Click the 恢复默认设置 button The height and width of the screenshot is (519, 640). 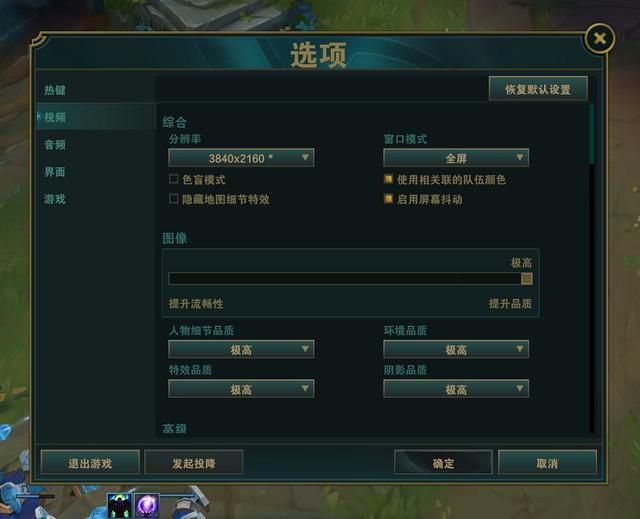pyautogui.click(x=538, y=89)
